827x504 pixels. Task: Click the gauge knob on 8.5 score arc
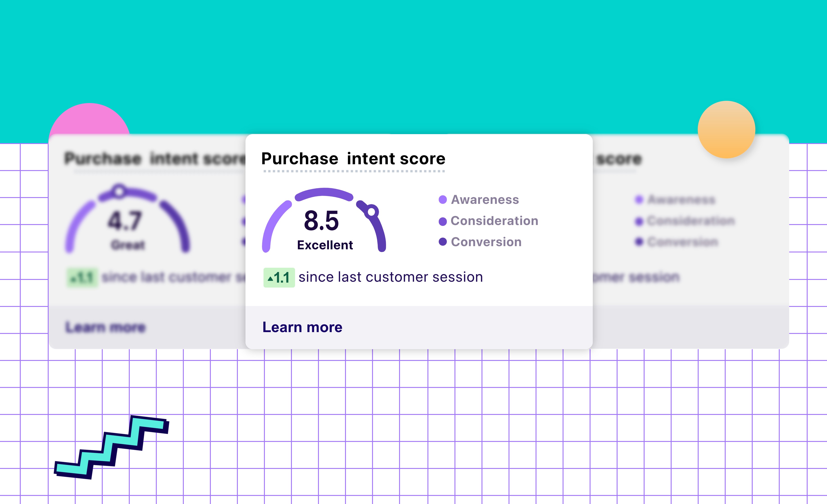(x=372, y=211)
